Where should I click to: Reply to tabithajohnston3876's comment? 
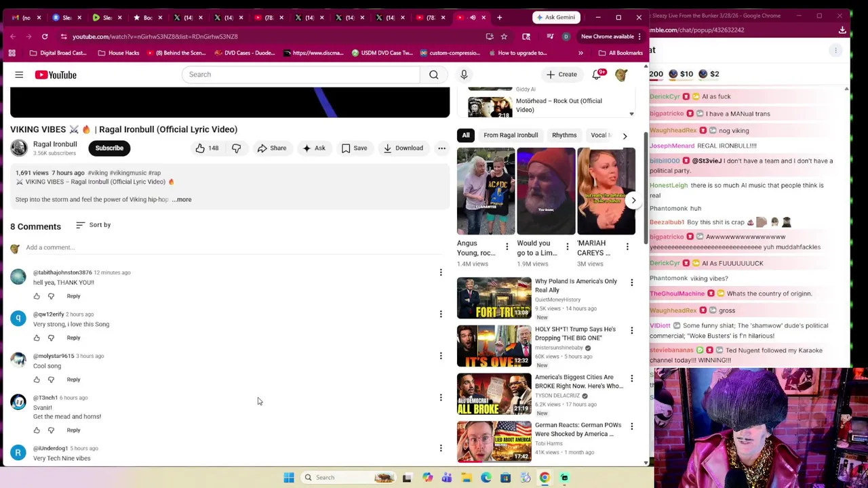[x=73, y=296]
